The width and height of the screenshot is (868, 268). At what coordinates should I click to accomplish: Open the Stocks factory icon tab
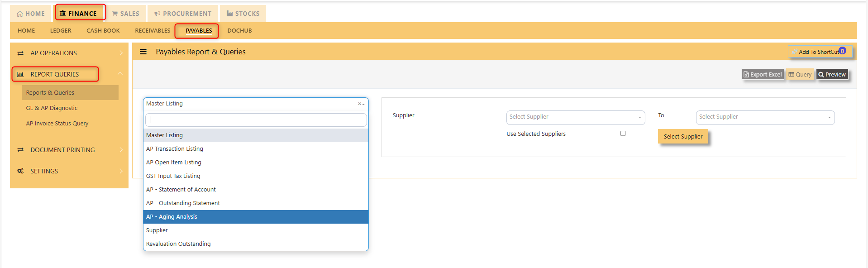coord(230,14)
